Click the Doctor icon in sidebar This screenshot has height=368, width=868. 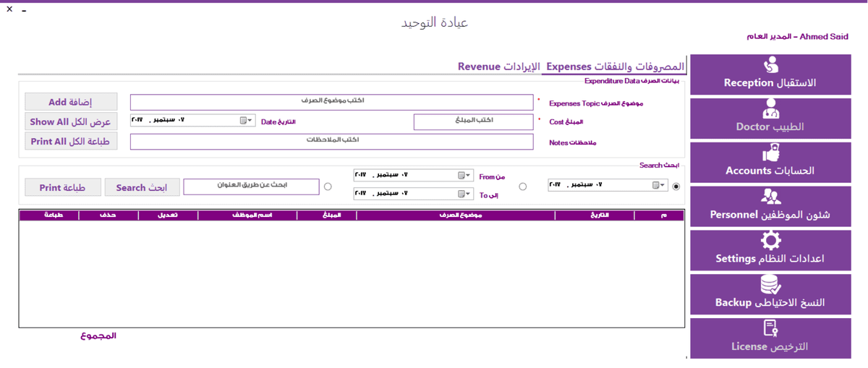point(770,110)
